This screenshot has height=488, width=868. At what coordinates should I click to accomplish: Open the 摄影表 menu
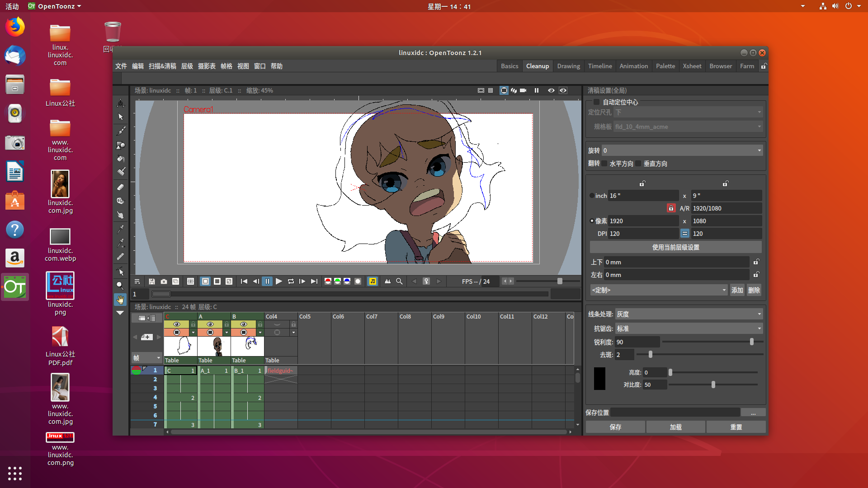pos(206,66)
